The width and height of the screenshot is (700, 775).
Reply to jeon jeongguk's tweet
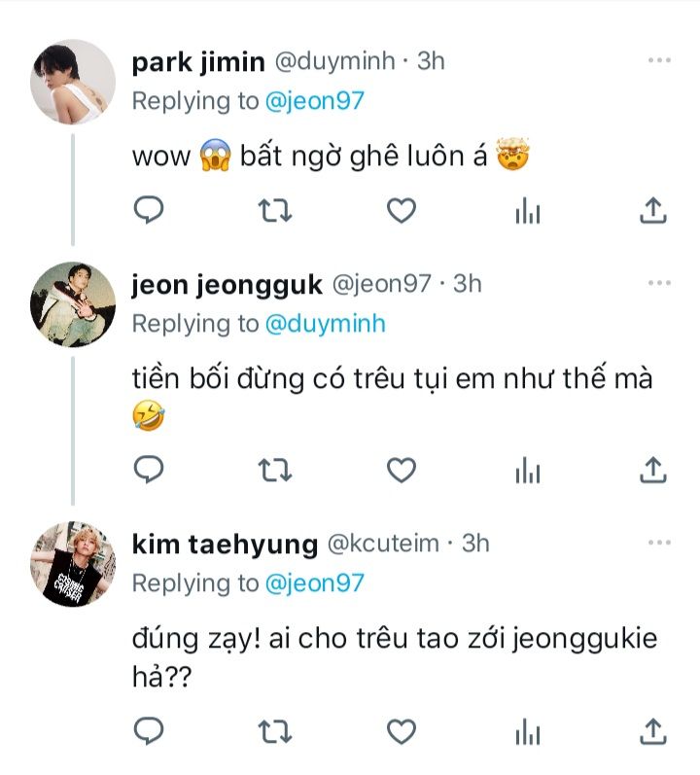pyautogui.click(x=148, y=471)
